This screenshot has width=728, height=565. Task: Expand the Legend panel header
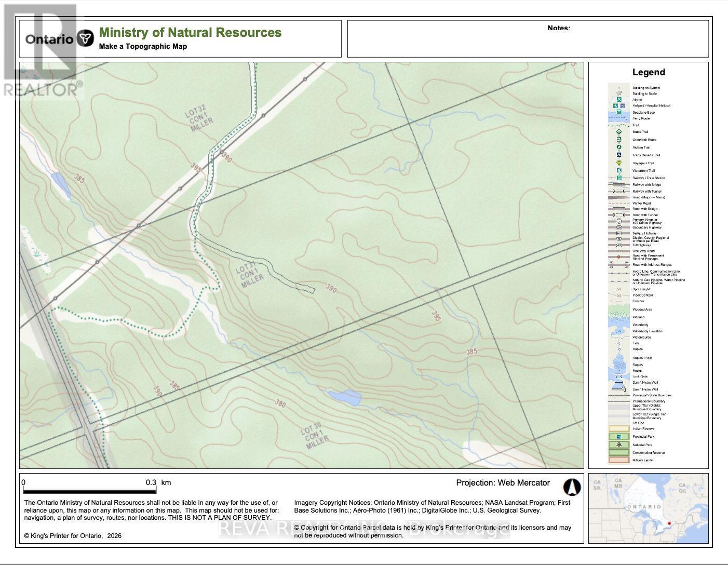click(648, 72)
